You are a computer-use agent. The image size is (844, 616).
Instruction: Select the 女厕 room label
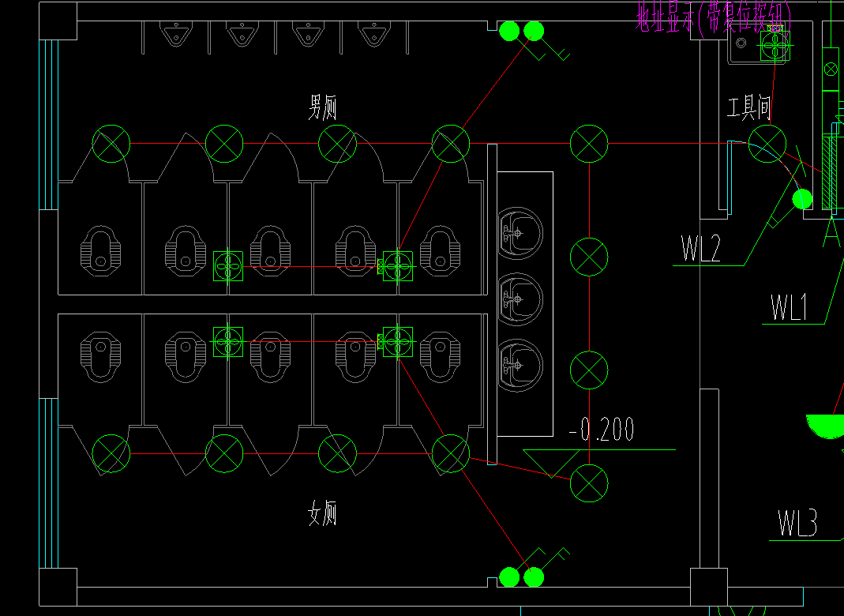(x=322, y=513)
